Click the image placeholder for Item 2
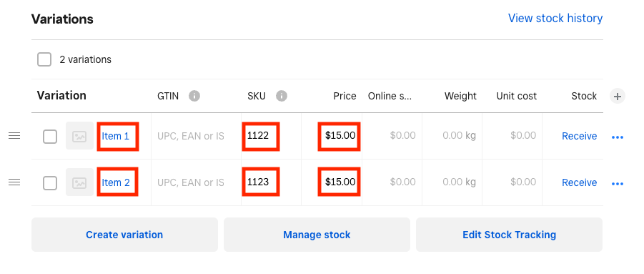 coord(79,182)
